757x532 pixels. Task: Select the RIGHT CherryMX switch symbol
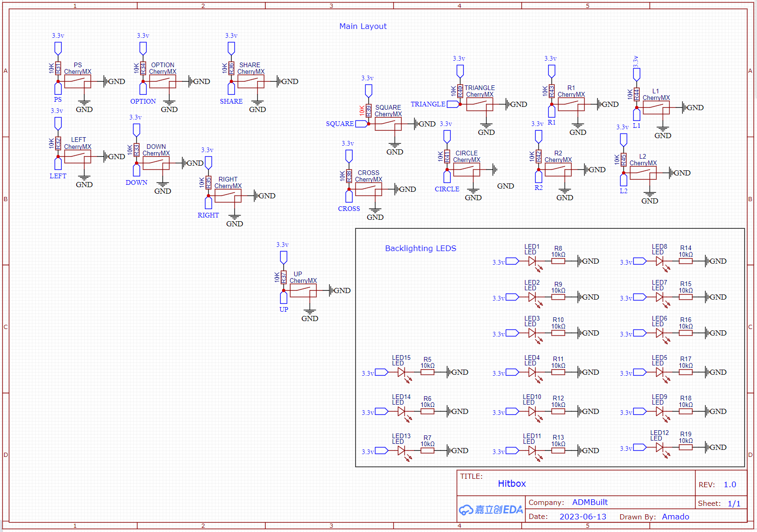228,196
